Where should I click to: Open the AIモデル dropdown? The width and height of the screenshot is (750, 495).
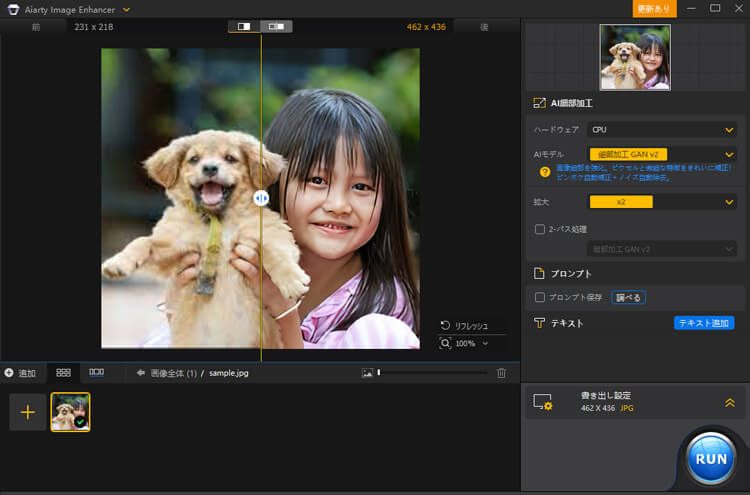click(662, 154)
